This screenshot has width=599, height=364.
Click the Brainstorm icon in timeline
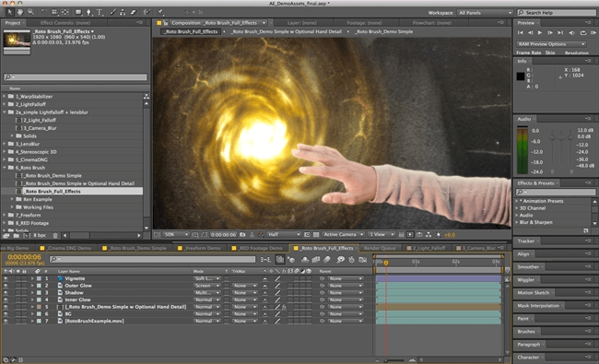pos(340,260)
